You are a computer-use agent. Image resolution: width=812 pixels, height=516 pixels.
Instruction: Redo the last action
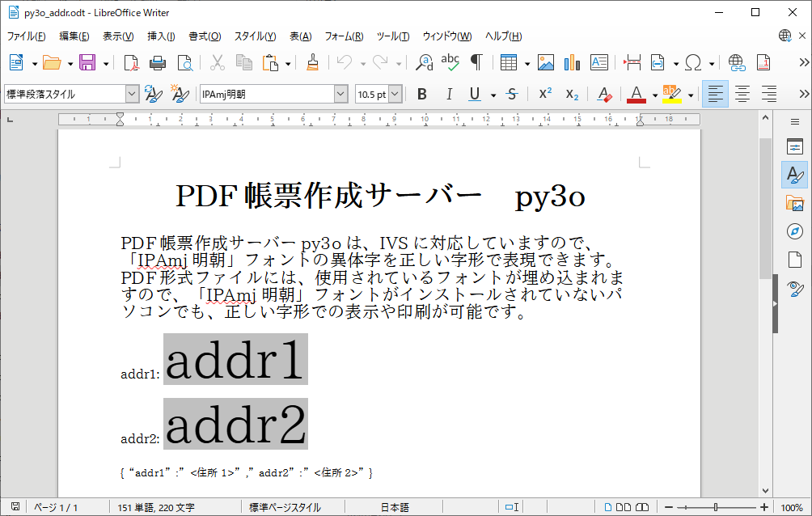click(380, 63)
